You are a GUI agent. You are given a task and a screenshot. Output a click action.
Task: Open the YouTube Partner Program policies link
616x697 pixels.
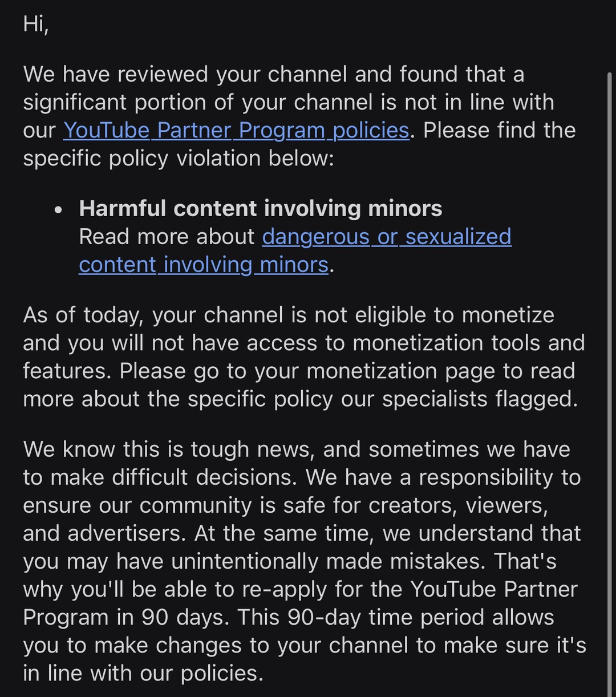pyautogui.click(x=236, y=131)
